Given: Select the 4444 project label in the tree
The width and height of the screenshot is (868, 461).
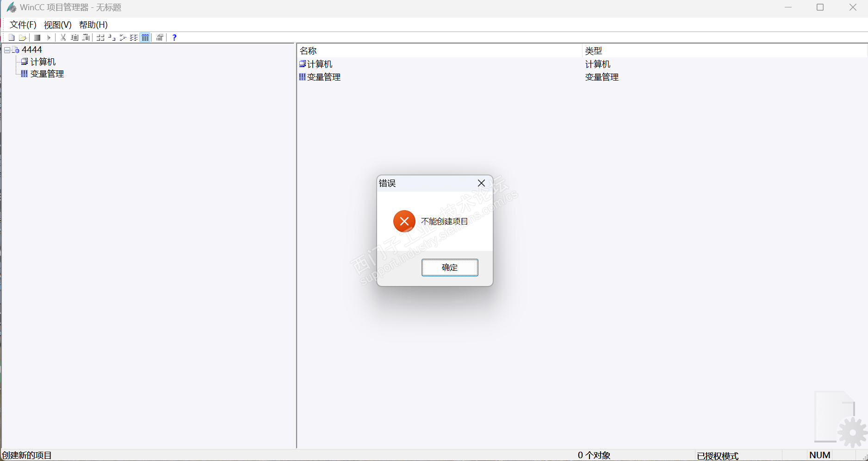Looking at the screenshot, I should 32,50.
